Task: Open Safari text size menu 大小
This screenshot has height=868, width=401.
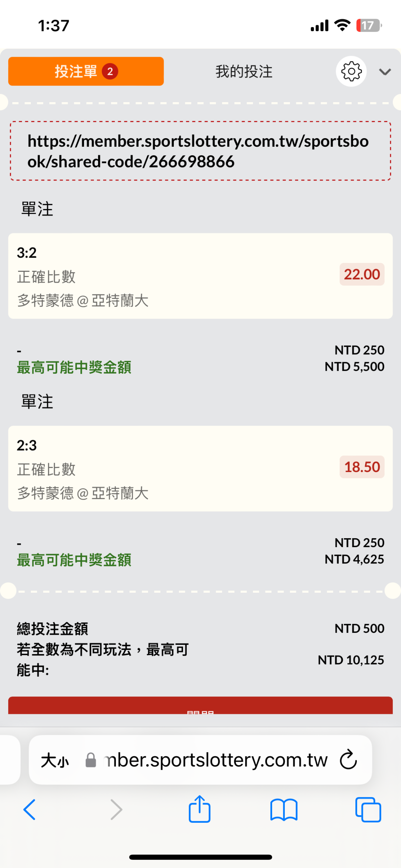Action: [55, 760]
